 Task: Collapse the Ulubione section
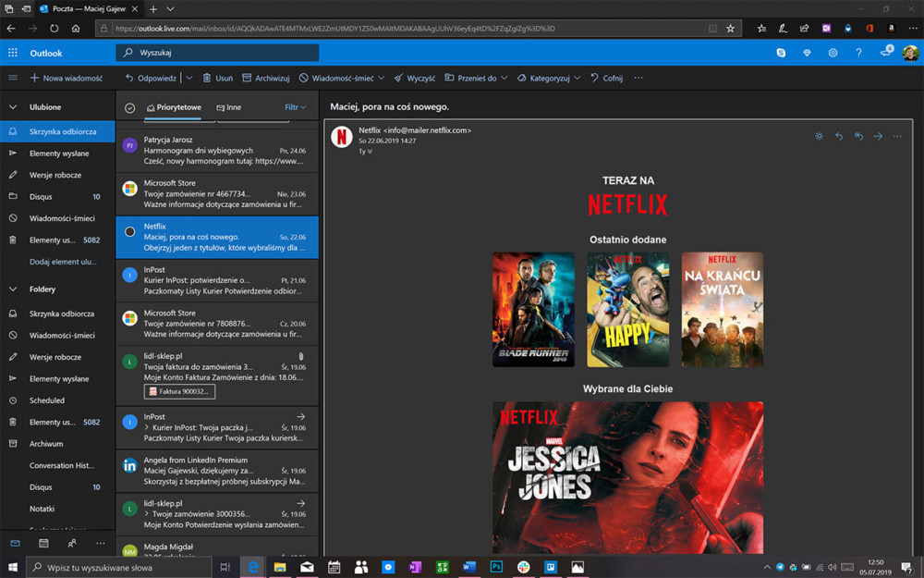pos(12,107)
